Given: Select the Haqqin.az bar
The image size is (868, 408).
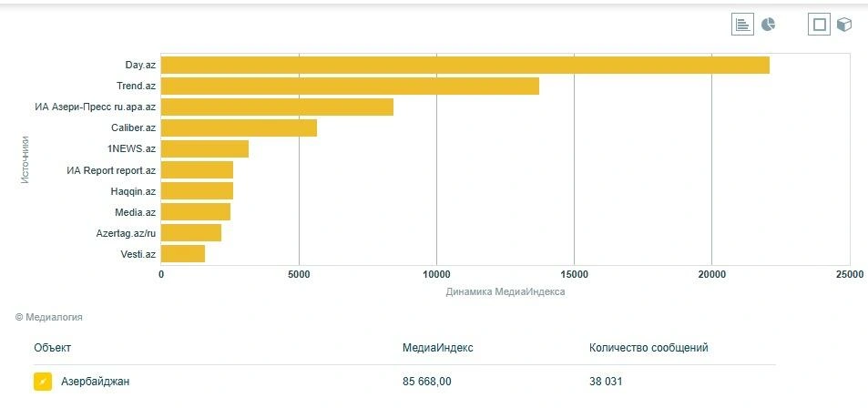Looking at the screenshot, I should pyautogui.click(x=197, y=191).
